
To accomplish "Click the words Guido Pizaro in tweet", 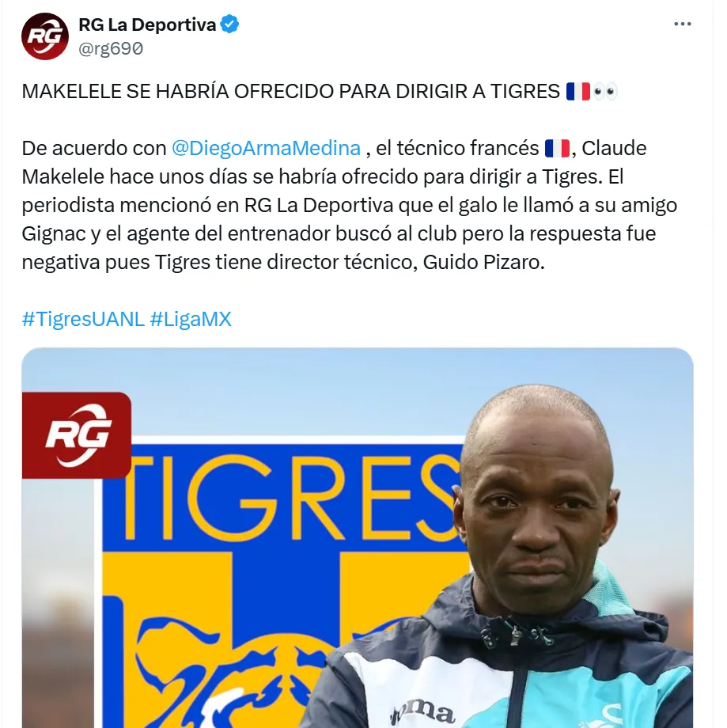I will pos(483,263).
